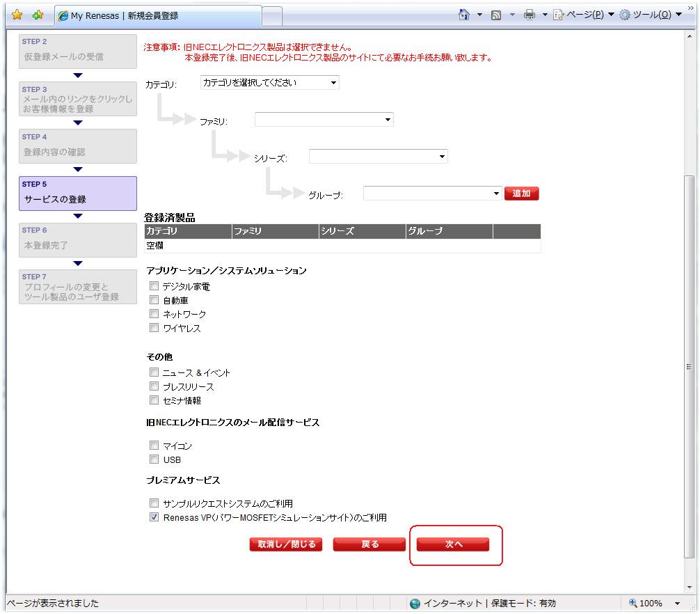This screenshot has width=700, height=614.
Task: Expand the シリーズ dropdown
Action: (x=378, y=157)
